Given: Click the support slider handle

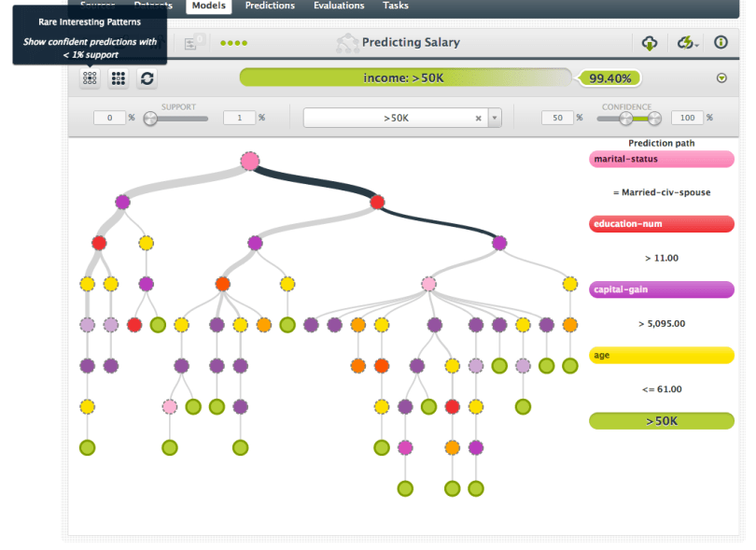Looking at the screenshot, I should click(149, 118).
